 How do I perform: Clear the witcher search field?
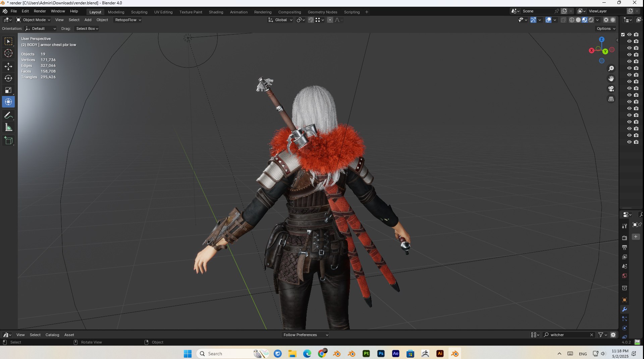(x=592, y=335)
